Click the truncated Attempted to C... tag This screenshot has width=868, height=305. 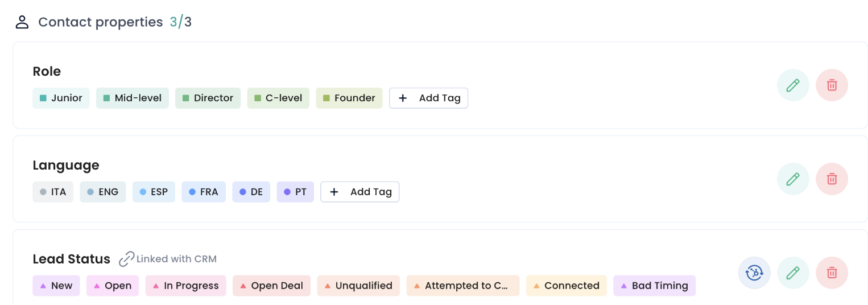point(462,286)
